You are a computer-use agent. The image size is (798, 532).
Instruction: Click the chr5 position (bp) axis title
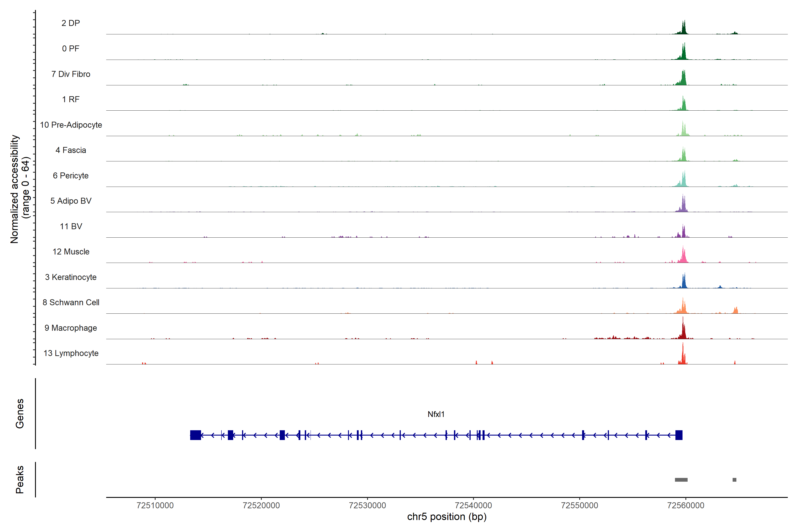pos(446,517)
